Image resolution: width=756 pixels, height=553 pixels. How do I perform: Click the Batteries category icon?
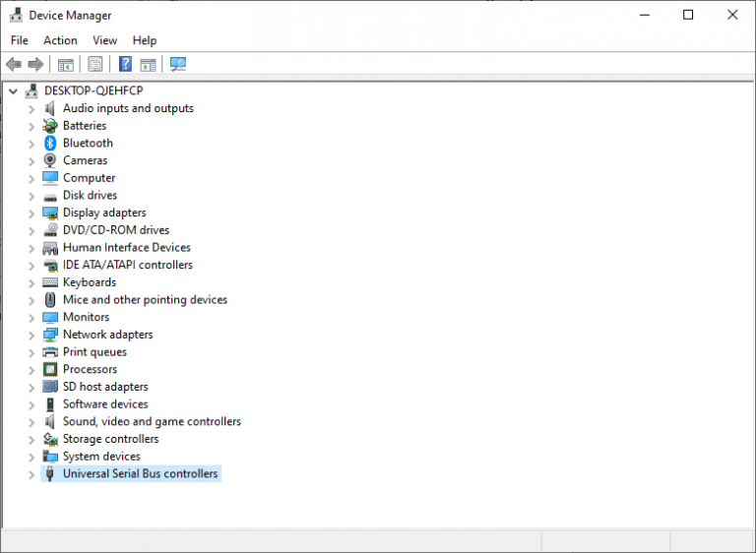click(x=50, y=126)
